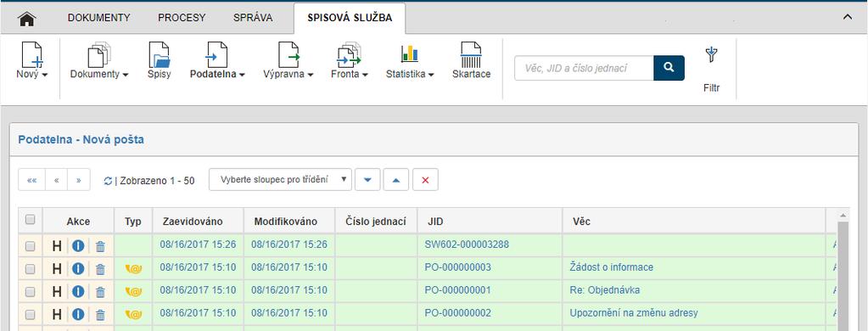Click the H icon in row SW602-000003288
The image size is (868, 331).
click(x=57, y=246)
